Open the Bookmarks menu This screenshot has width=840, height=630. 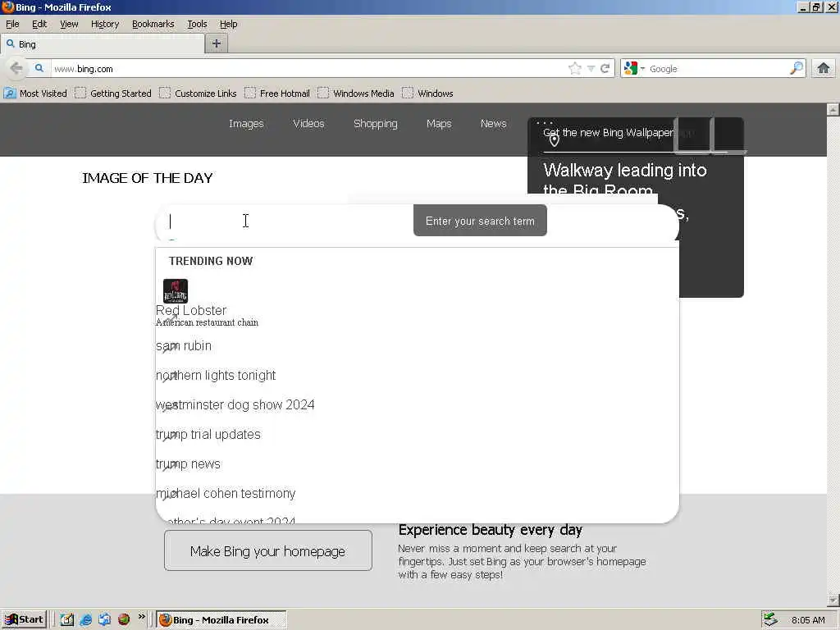tap(153, 24)
